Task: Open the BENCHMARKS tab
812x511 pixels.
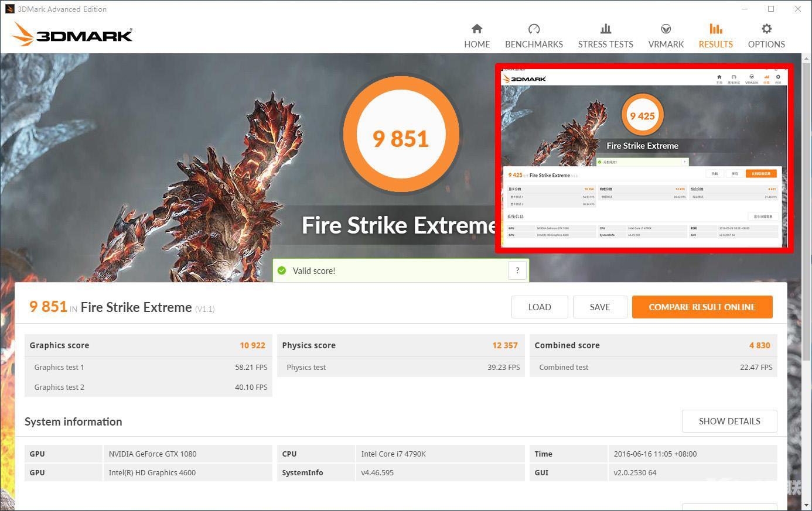Action: (534, 36)
